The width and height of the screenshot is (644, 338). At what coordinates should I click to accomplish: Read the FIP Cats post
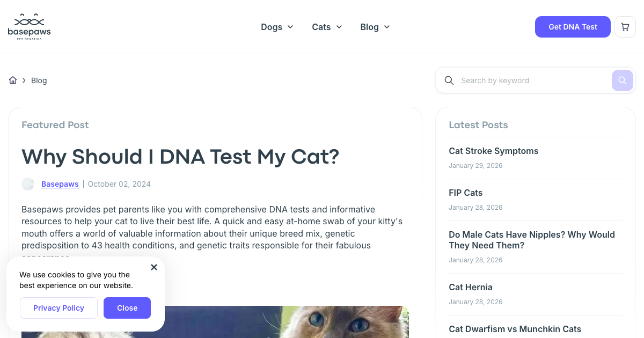pos(465,193)
